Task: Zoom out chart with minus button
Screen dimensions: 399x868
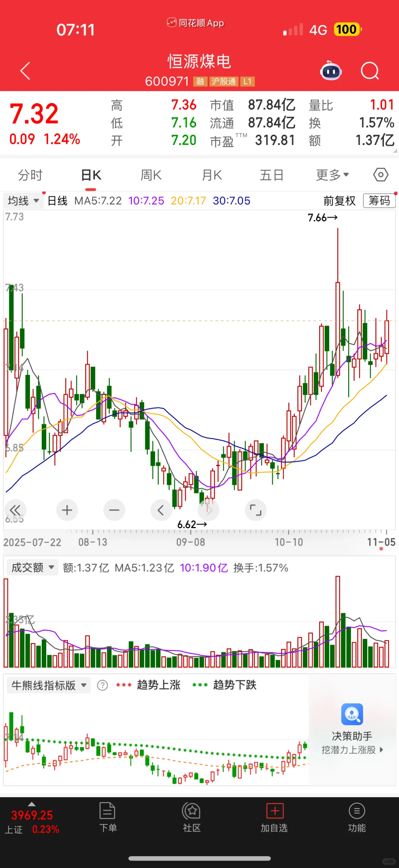Action: pyautogui.click(x=114, y=510)
